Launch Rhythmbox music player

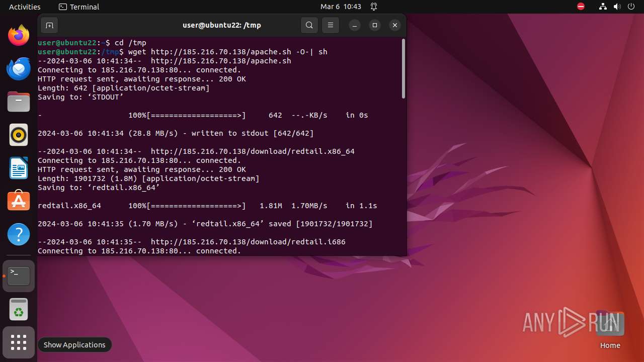pyautogui.click(x=19, y=135)
